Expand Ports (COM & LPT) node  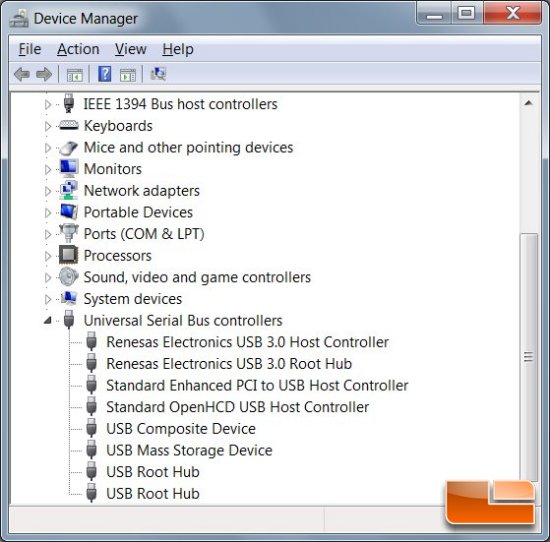[x=48, y=234]
